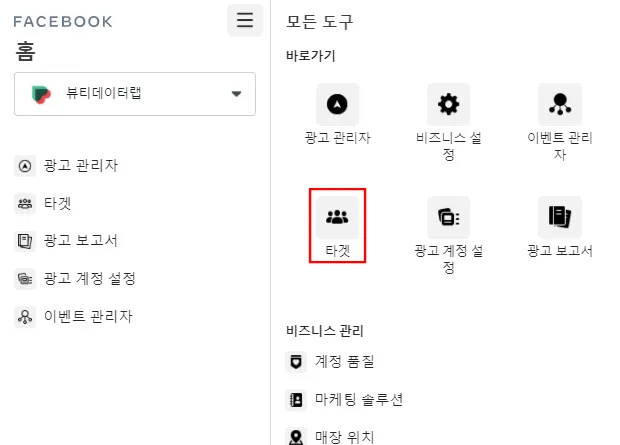Open the hamburger menu button
This screenshot has height=445, width=620.
click(245, 20)
